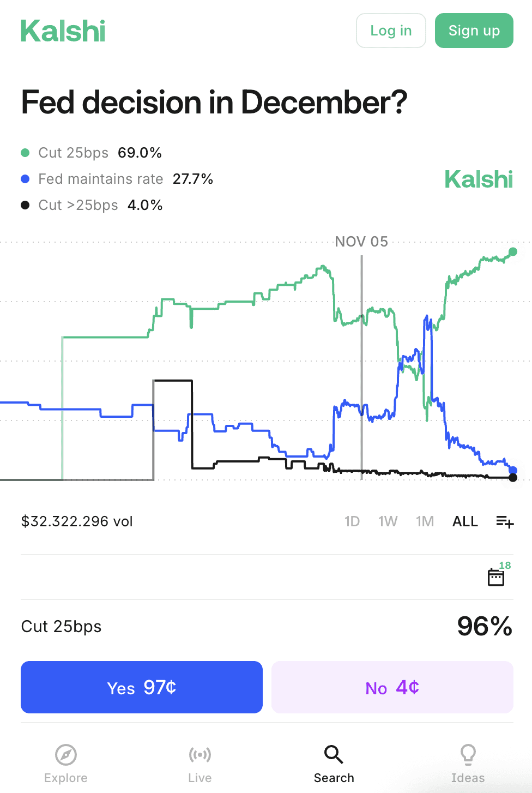The width and height of the screenshot is (532, 793).
Task: Buy Yes at 97 cents
Action: tap(141, 687)
